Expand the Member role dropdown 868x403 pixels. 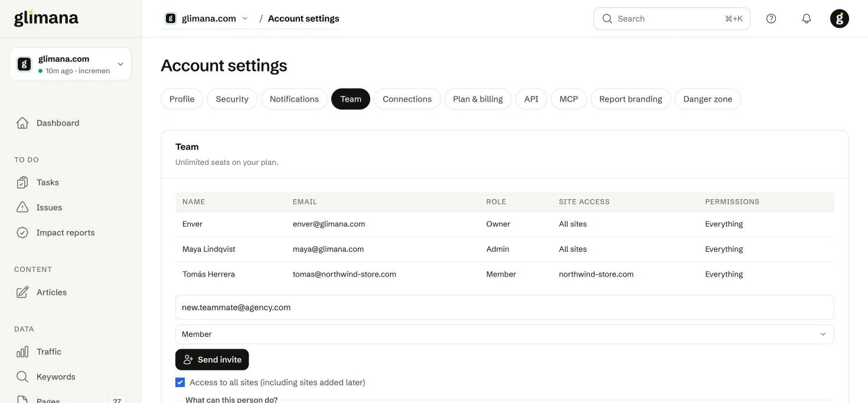coord(505,334)
